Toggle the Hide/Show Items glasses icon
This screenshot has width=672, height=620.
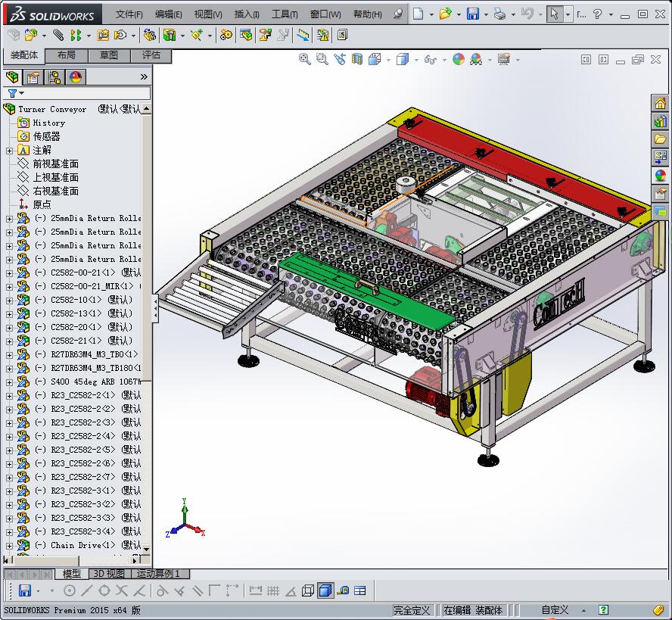click(430, 59)
